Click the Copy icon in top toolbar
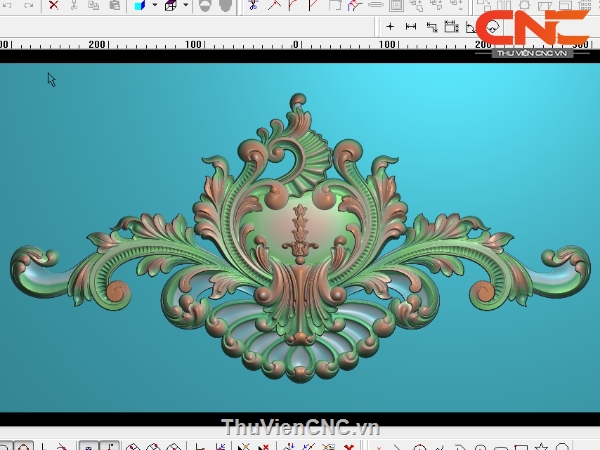This screenshot has width=600, height=450. click(x=93, y=5)
